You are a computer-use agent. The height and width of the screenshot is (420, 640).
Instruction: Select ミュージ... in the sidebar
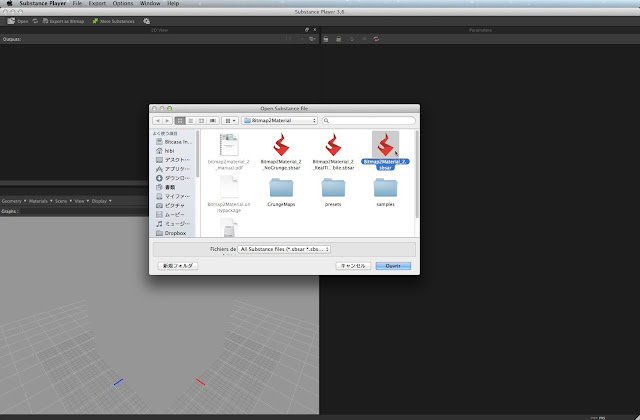[x=173, y=224]
